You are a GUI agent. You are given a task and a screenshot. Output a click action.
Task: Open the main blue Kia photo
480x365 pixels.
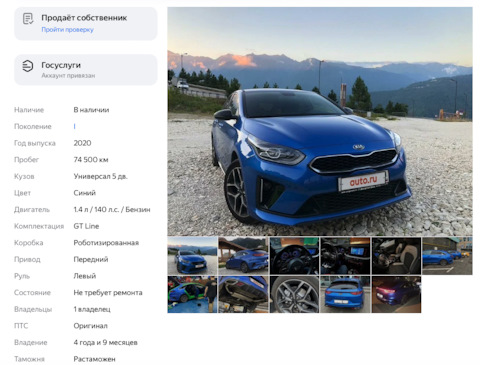(x=320, y=122)
